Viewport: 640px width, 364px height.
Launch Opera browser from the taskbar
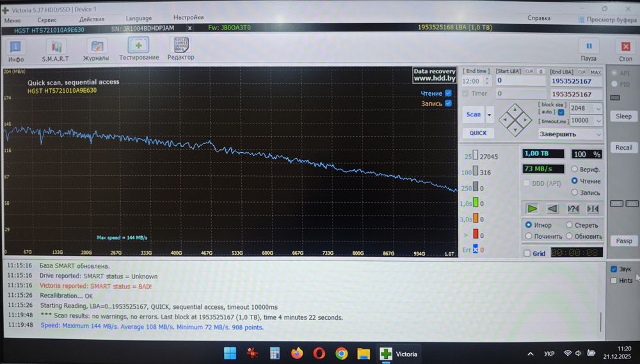point(319,353)
